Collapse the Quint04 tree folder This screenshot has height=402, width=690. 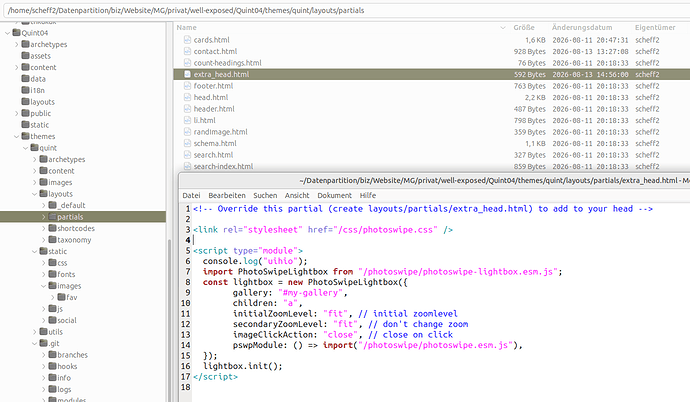coord(7,33)
